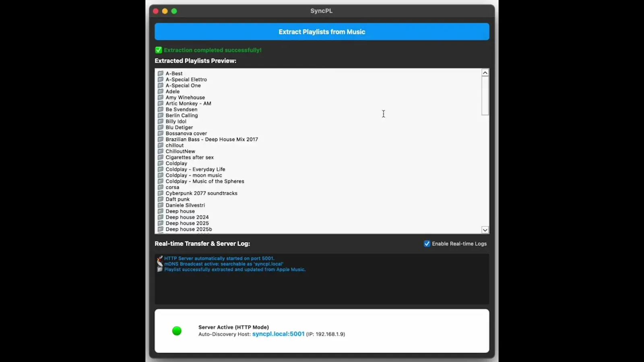Click the folder icon beside Adele

[x=161, y=91]
